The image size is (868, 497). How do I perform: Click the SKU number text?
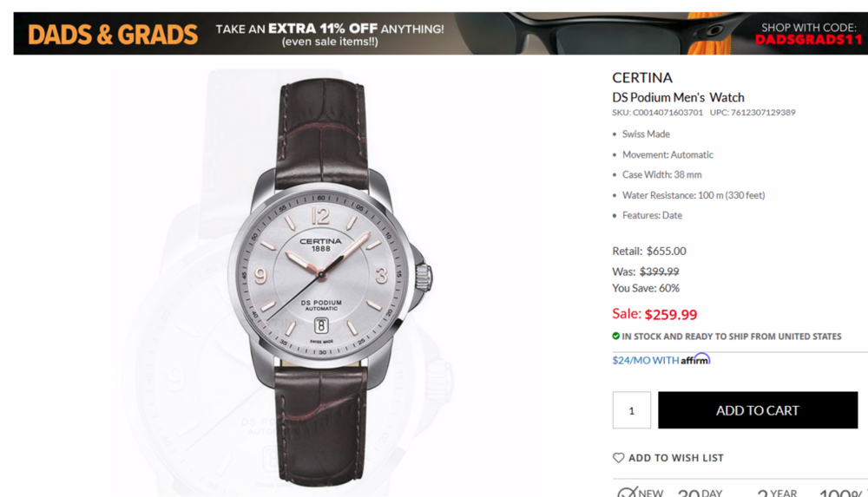[658, 113]
